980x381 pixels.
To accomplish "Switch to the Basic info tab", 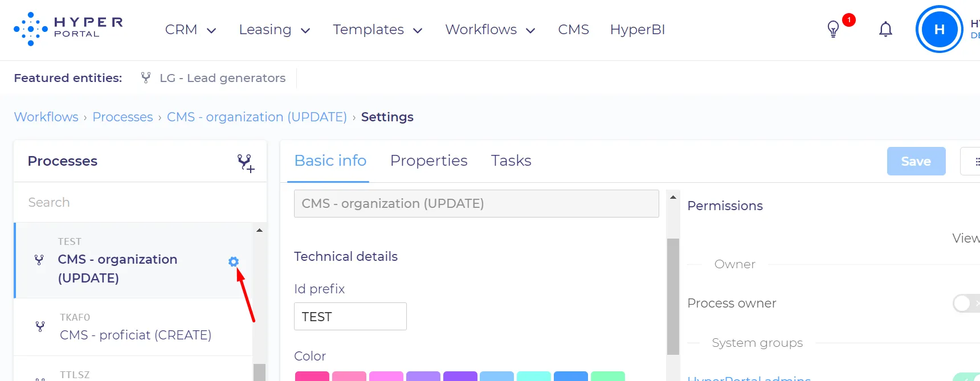I will coord(330,161).
